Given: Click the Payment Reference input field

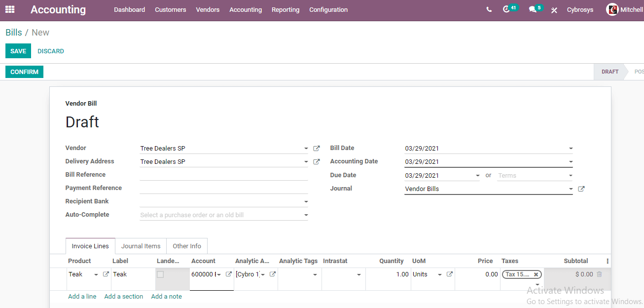Looking at the screenshot, I should click(x=224, y=188).
